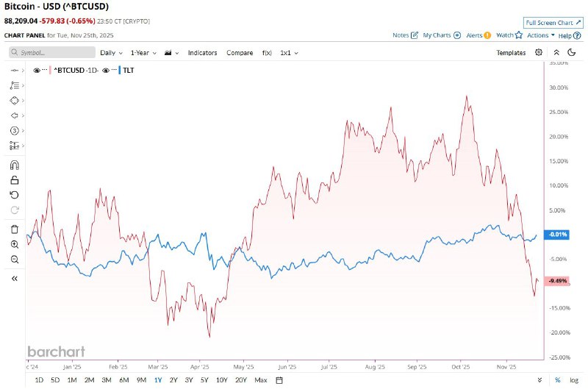Toggle the percent scale option
This screenshot has height=389, width=588.
[556, 379]
